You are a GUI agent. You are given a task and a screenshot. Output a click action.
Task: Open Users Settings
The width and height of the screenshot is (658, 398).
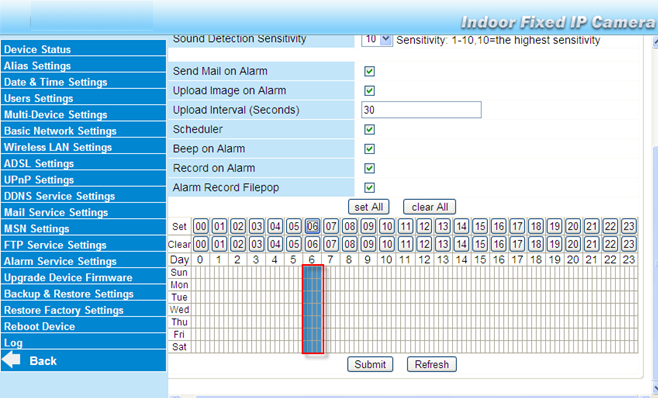(x=83, y=98)
